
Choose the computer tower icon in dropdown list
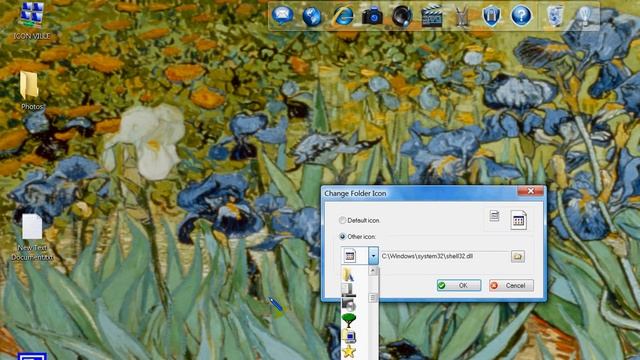point(348,290)
